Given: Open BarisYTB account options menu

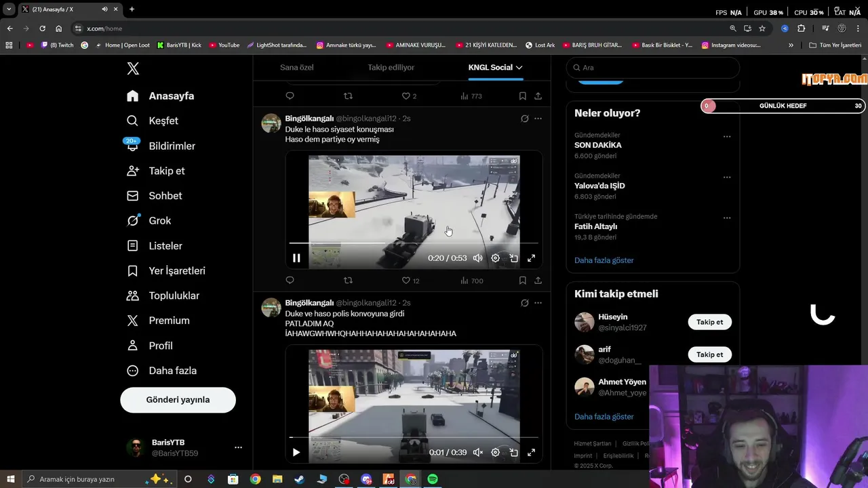Looking at the screenshot, I should [238, 448].
